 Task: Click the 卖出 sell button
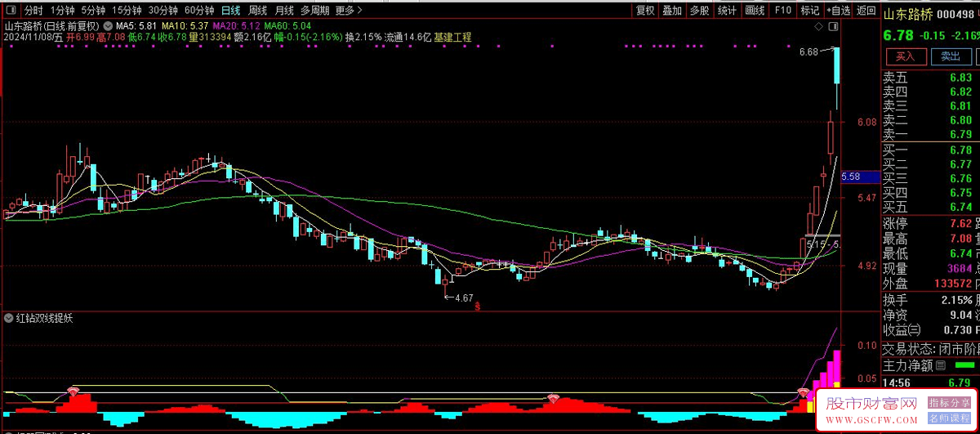click(951, 56)
